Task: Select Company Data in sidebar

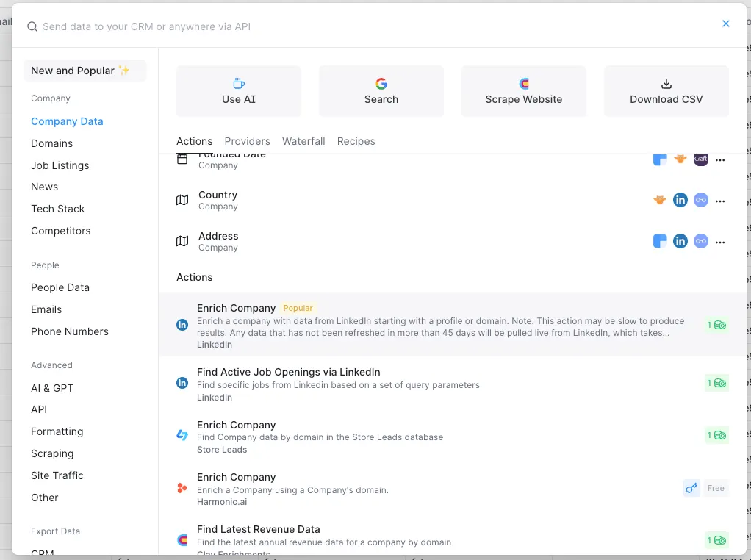Action: pyautogui.click(x=67, y=122)
